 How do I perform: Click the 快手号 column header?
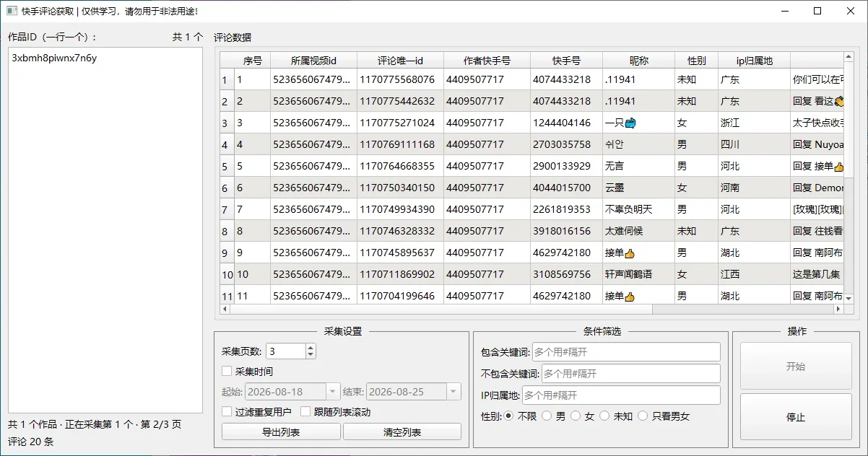[x=567, y=61]
